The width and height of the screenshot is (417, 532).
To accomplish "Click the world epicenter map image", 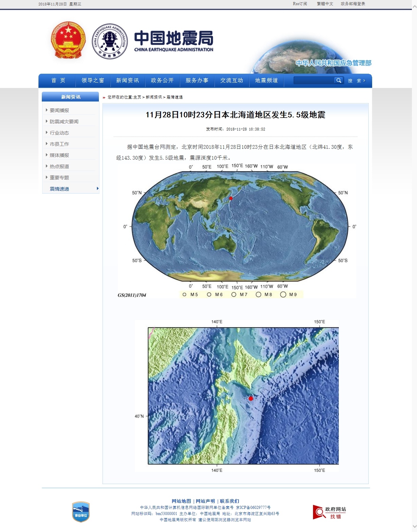I will [x=237, y=231].
